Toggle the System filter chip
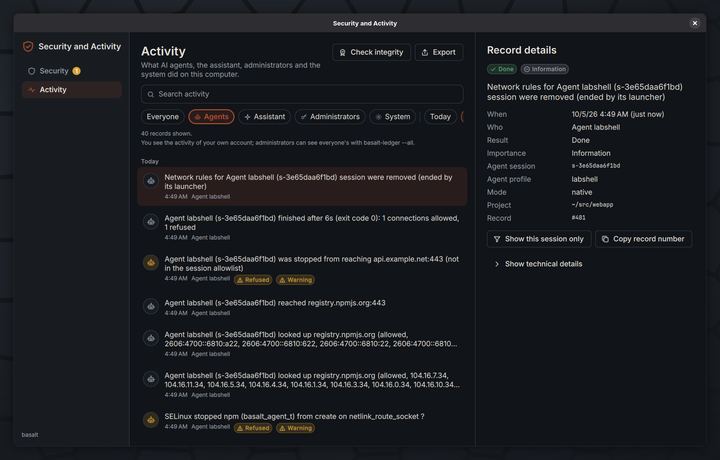Image resolution: width=720 pixels, height=460 pixels. click(x=393, y=117)
